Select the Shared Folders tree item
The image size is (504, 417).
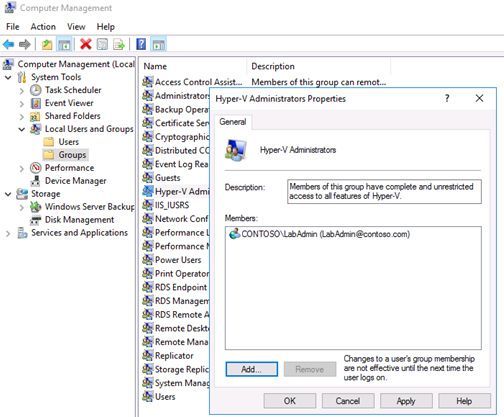pyautogui.click(x=72, y=116)
